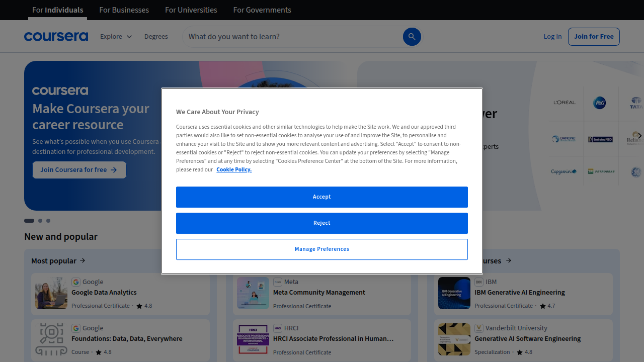Click the Petrobras logo
The width and height of the screenshot is (644, 362).
click(601, 171)
